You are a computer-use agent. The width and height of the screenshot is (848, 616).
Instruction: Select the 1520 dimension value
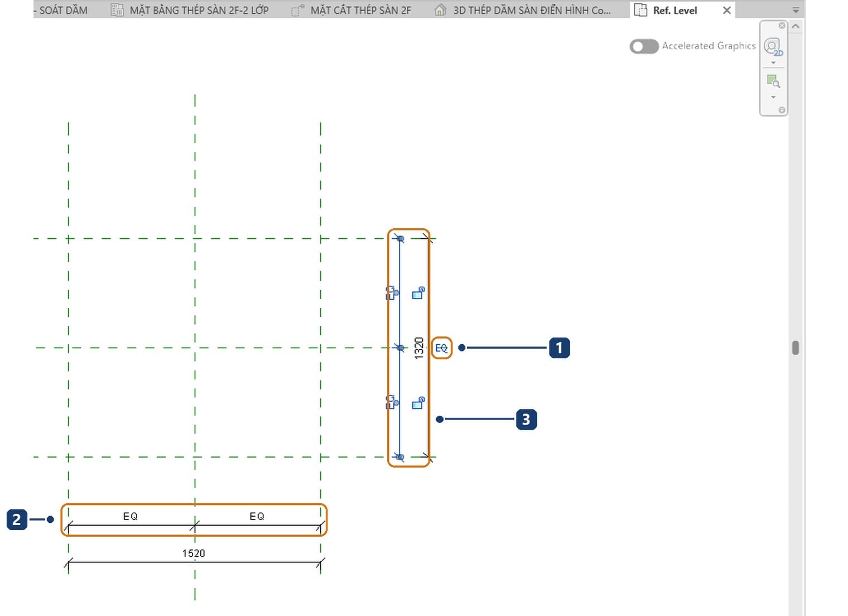point(194,553)
